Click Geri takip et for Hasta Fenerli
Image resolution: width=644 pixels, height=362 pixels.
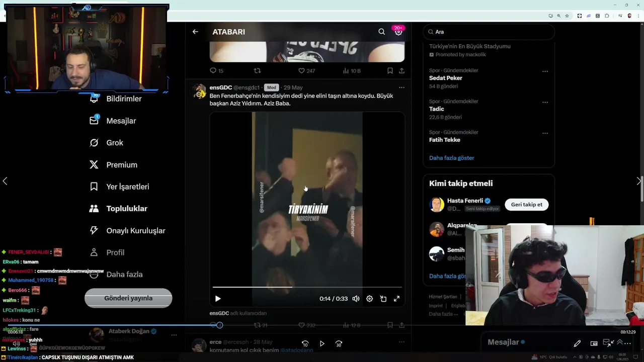[527, 205]
